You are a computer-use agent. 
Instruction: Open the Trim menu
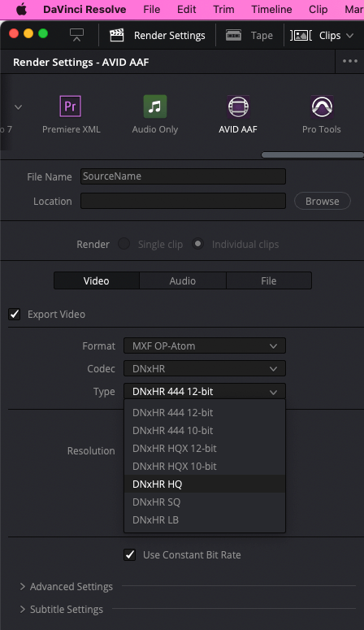point(223,9)
